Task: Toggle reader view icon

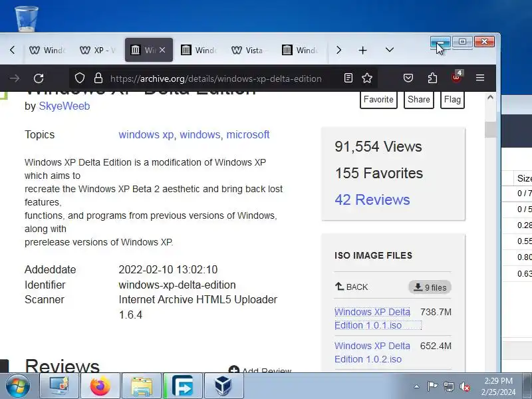Action: point(348,78)
